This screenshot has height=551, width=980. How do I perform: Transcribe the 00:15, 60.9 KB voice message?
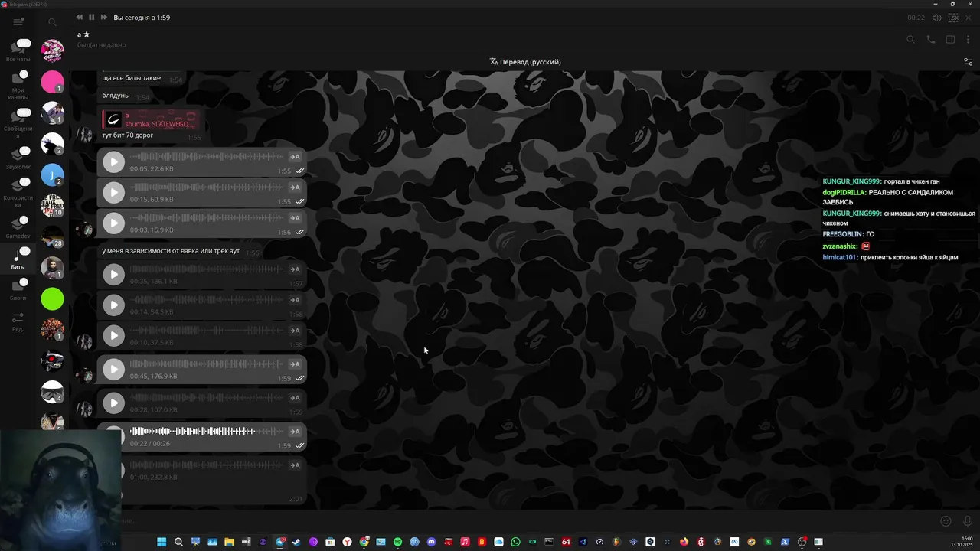point(295,187)
